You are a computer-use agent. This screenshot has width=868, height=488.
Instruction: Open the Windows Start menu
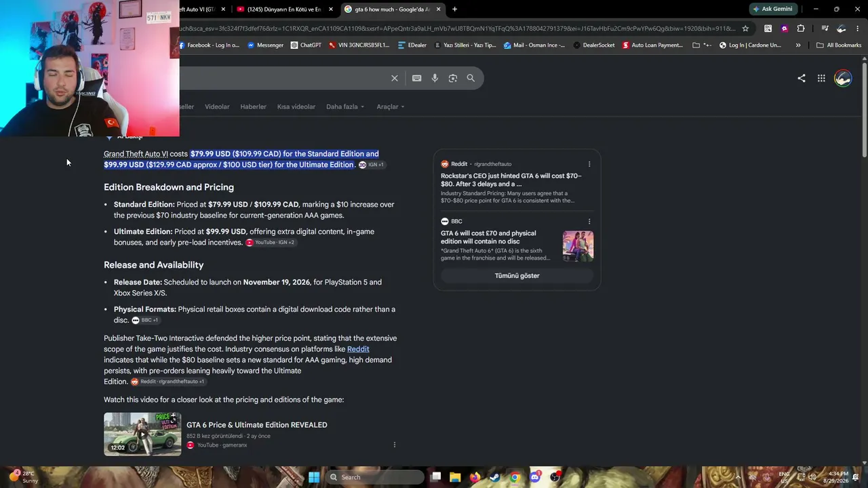click(314, 477)
